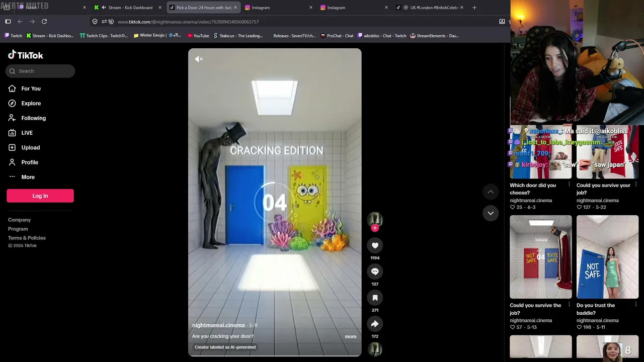
Task: Open the comments with 127 replies
Action: coord(375,271)
